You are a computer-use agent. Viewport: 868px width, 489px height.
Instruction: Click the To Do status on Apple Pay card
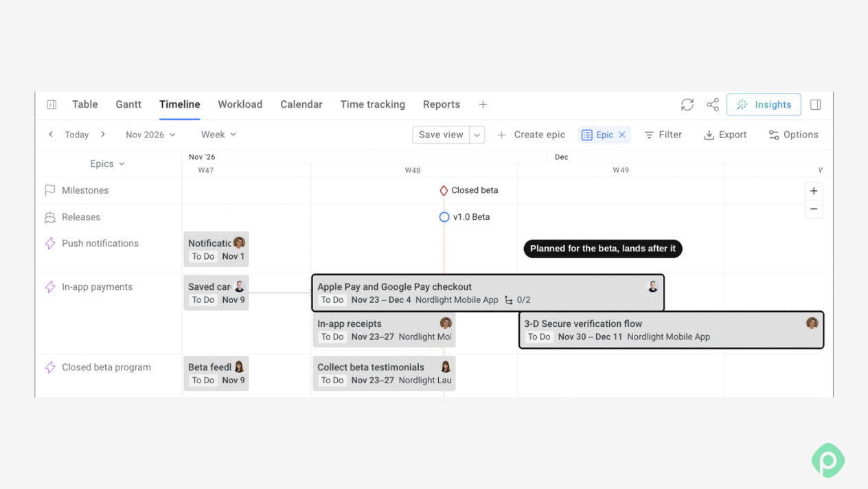click(x=332, y=300)
